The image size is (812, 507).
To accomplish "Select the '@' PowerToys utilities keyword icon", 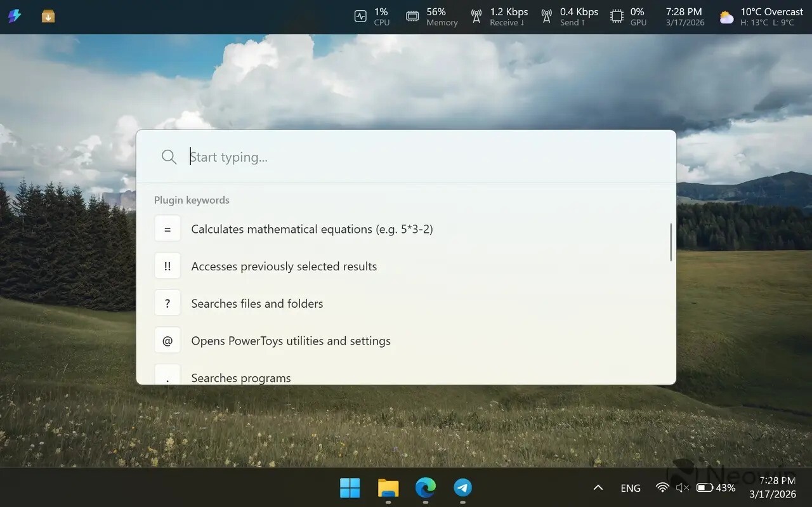I will click(167, 341).
